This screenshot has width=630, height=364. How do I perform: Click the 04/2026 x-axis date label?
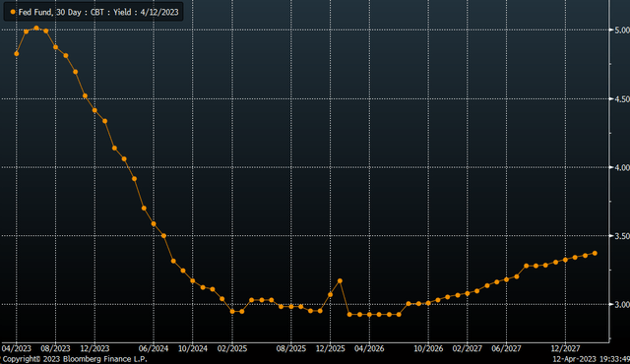369,348
